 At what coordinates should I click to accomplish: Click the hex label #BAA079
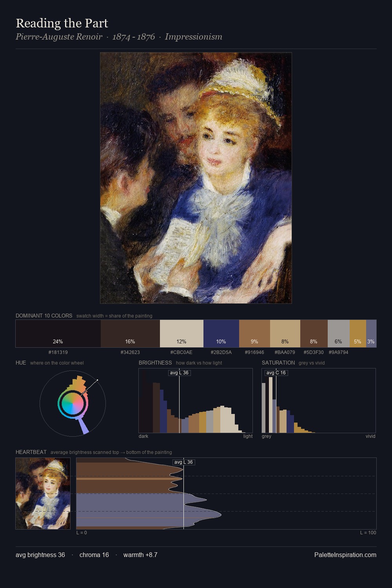point(285,352)
